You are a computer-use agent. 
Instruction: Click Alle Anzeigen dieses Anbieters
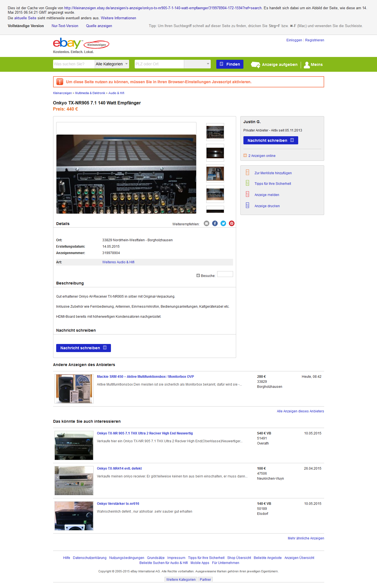click(x=300, y=411)
